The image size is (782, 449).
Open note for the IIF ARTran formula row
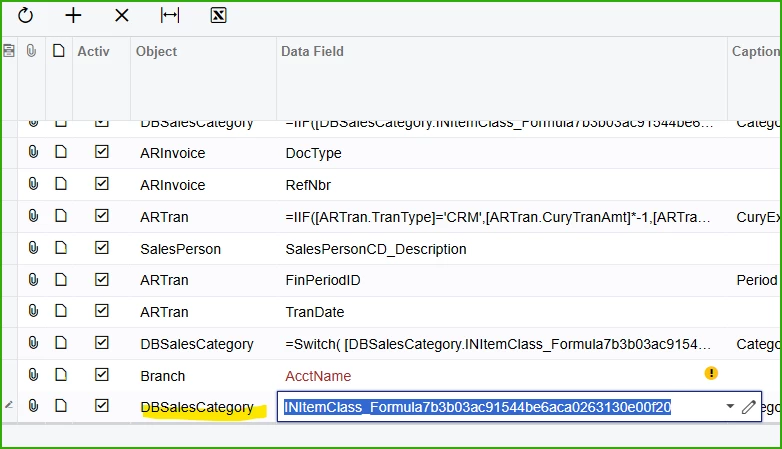click(61, 216)
